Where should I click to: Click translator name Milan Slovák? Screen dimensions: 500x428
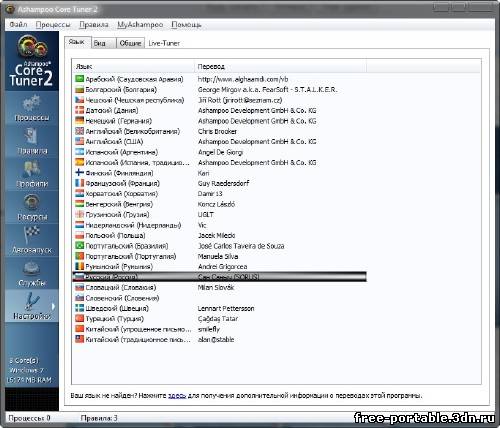216,287
